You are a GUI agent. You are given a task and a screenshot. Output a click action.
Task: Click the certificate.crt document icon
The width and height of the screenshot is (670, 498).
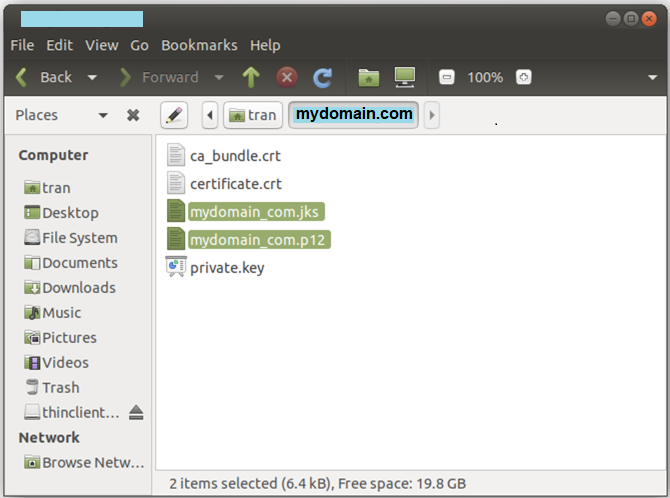176,183
